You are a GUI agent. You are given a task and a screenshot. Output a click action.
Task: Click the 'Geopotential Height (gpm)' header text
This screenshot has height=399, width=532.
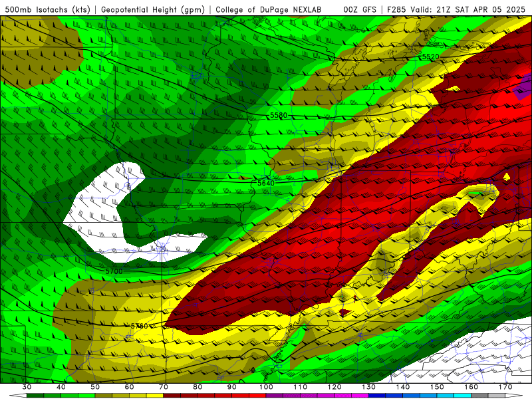click(x=153, y=9)
